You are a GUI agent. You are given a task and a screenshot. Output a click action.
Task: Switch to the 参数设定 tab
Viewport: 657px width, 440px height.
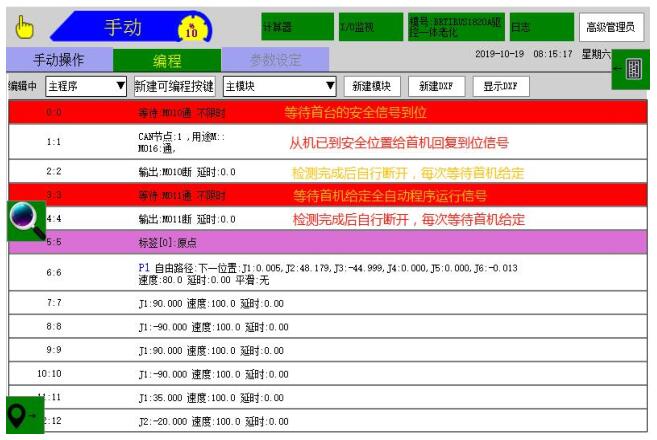point(275,60)
